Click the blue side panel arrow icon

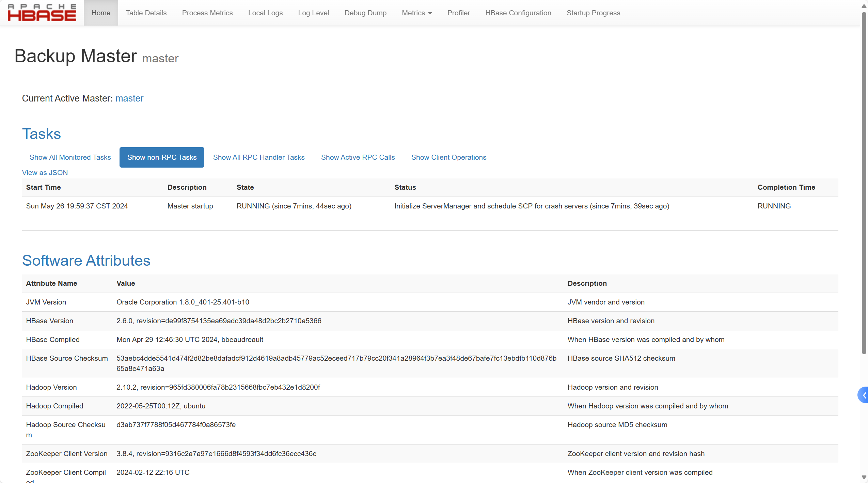pos(863,395)
